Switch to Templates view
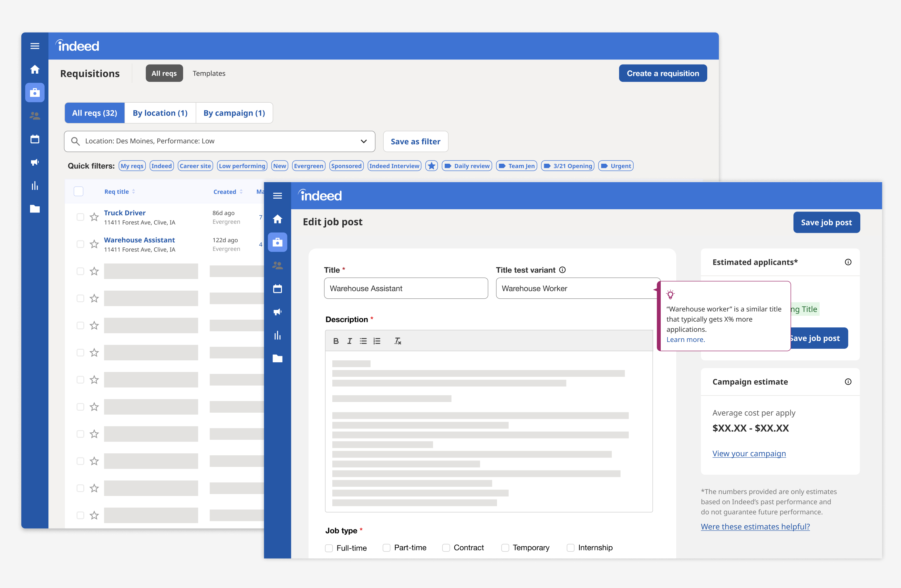This screenshot has height=588, width=901. 209,73
